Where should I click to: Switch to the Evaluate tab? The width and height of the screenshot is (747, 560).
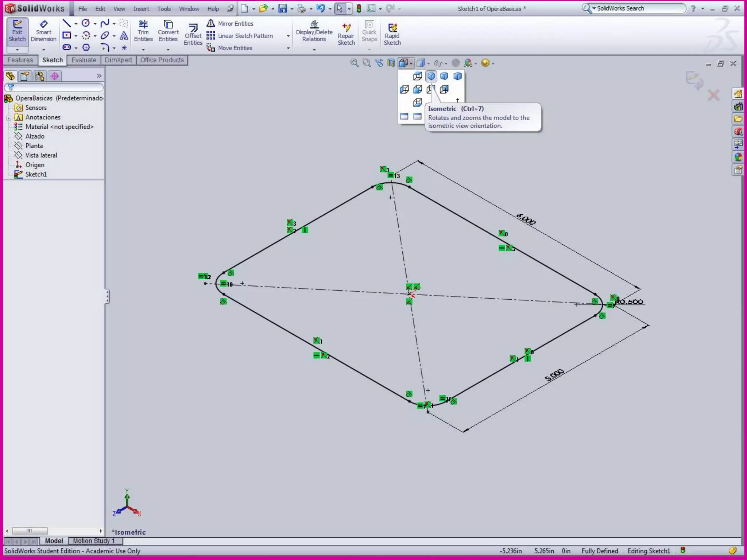(x=84, y=60)
